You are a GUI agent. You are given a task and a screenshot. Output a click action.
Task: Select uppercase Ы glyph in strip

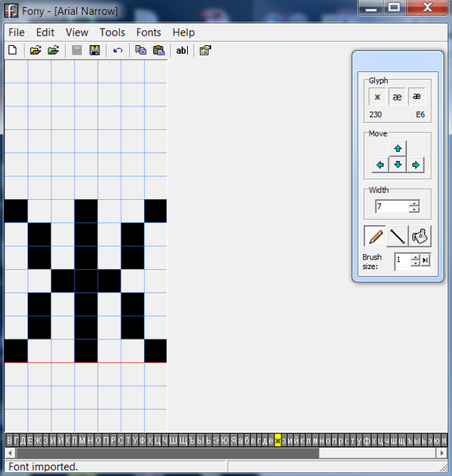[200, 440]
